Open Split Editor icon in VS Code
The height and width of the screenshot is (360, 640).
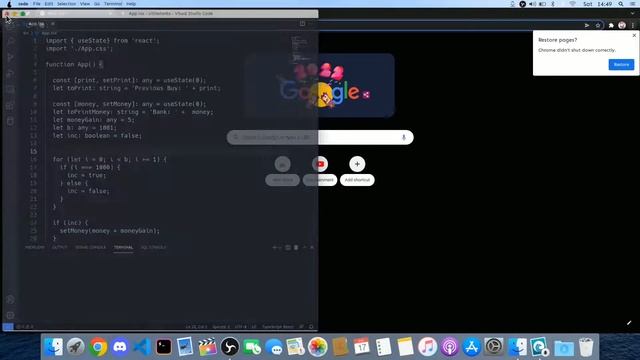pyautogui.click(x=302, y=24)
